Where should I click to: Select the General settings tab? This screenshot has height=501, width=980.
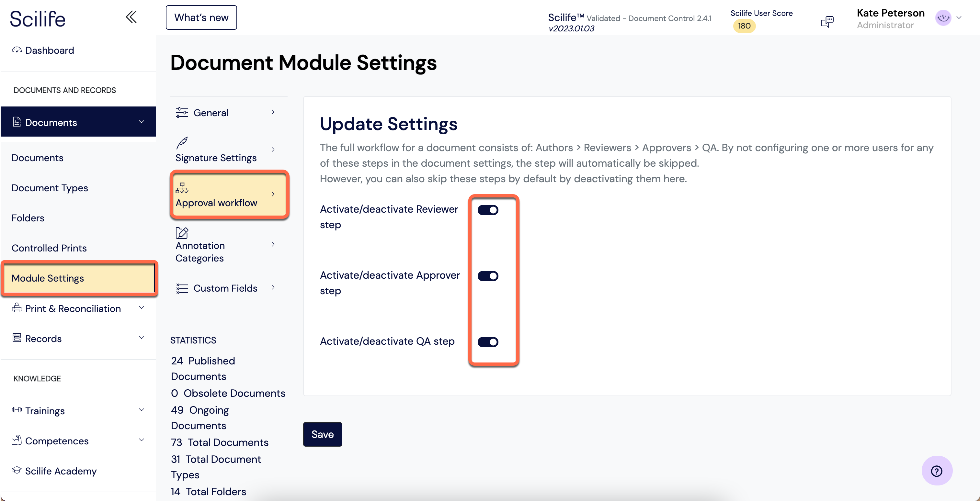point(225,113)
